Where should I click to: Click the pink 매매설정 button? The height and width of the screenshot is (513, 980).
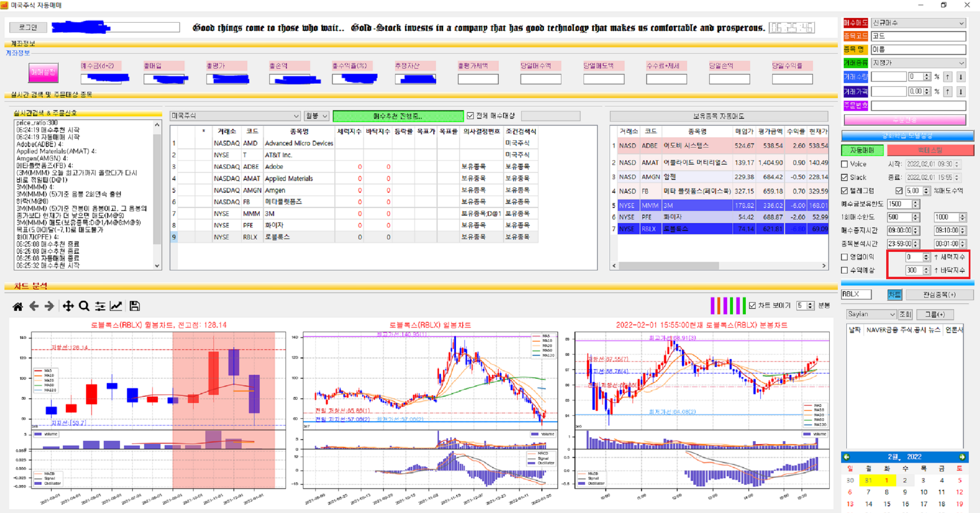coord(43,72)
